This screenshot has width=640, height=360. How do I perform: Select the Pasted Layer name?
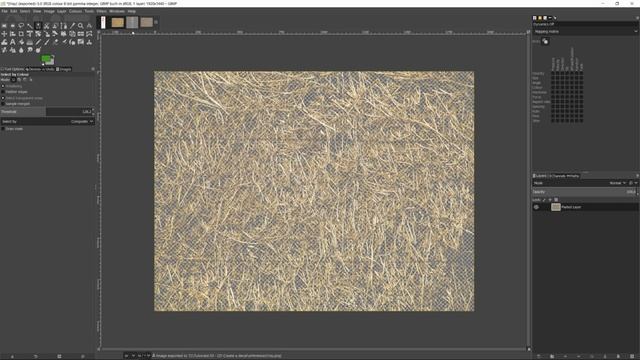coord(571,207)
